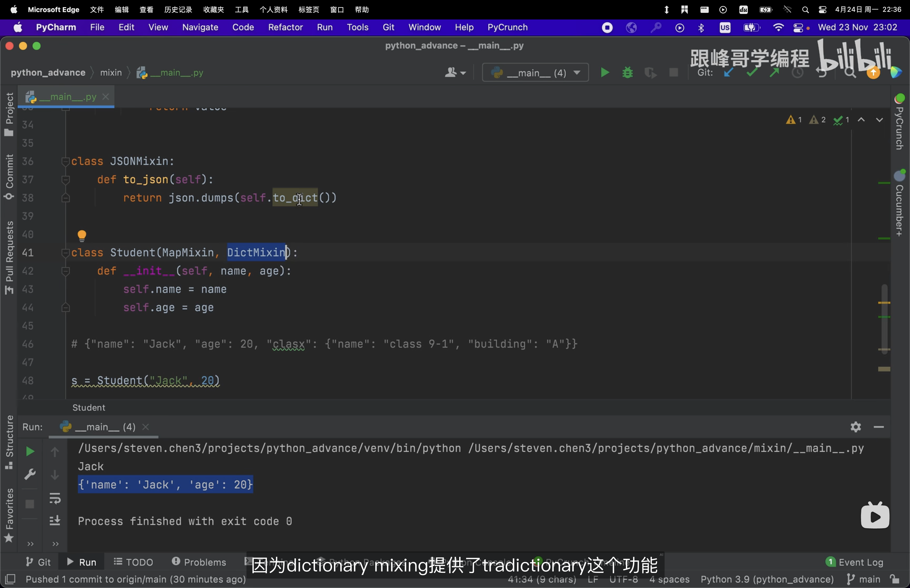Open the Commit tool window on left sidebar
910x588 pixels.
click(x=9, y=177)
